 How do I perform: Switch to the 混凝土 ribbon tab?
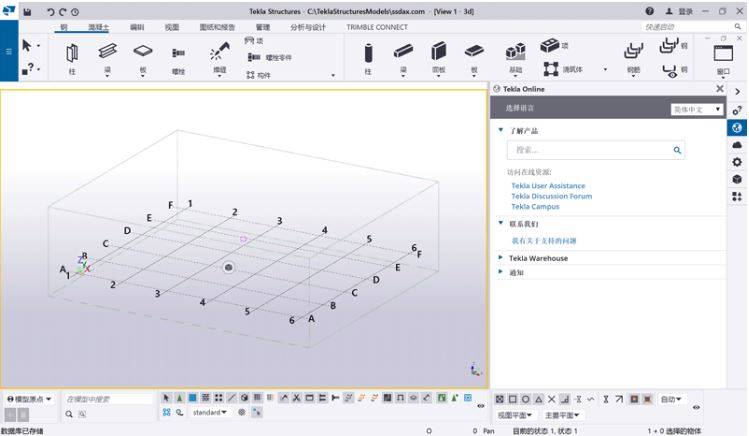98,27
